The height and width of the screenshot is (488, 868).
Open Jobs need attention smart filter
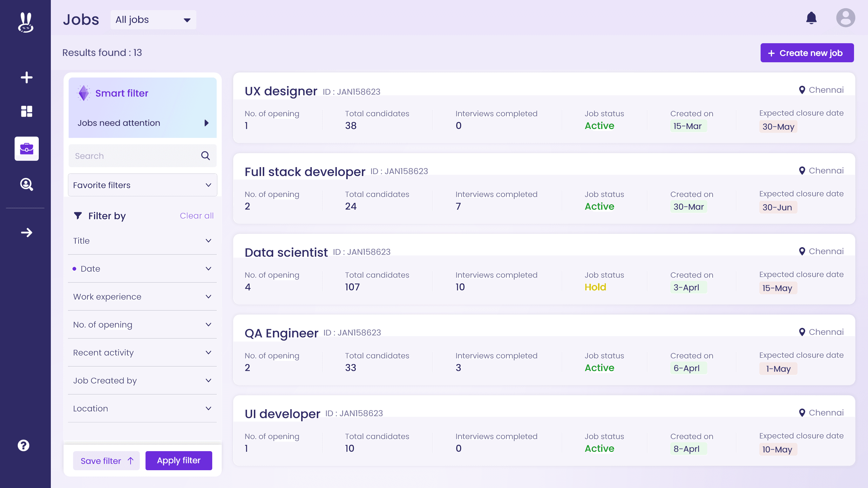click(x=143, y=123)
